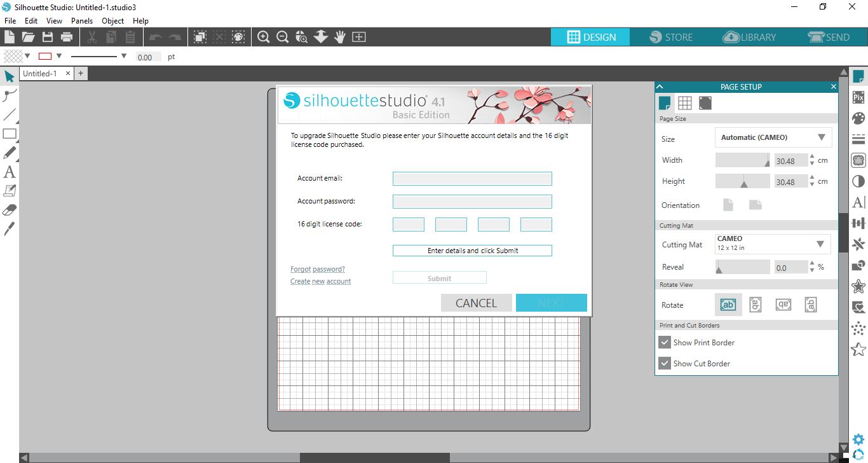Click the Create new account link
Viewport: 868px width, 463px height.
[x=321, y=281]
